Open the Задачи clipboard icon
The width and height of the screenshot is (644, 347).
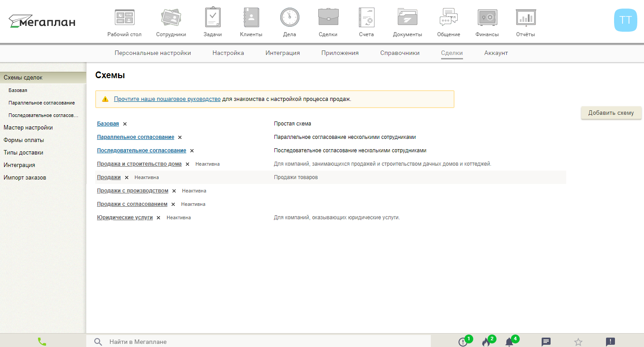tap(213, 18)
